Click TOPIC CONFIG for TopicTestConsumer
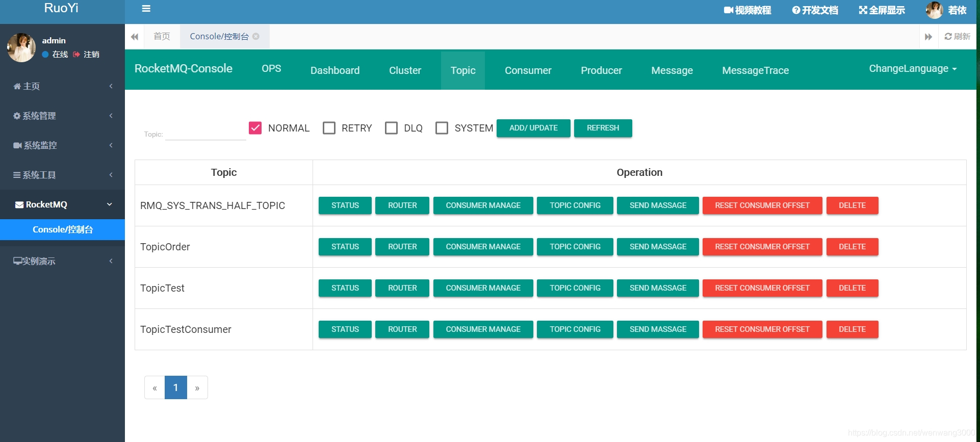The image size is (980, 442). 575,329
